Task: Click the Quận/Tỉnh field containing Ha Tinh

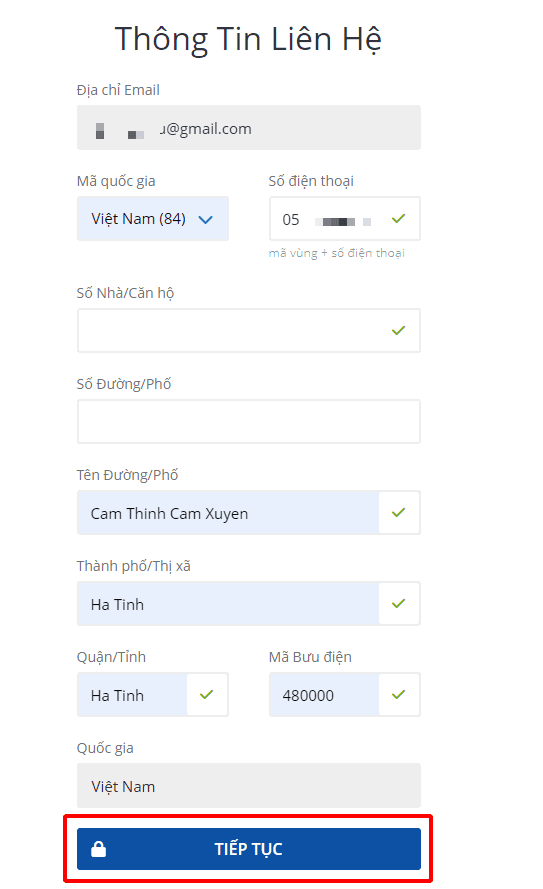Action: coord(153,695)
